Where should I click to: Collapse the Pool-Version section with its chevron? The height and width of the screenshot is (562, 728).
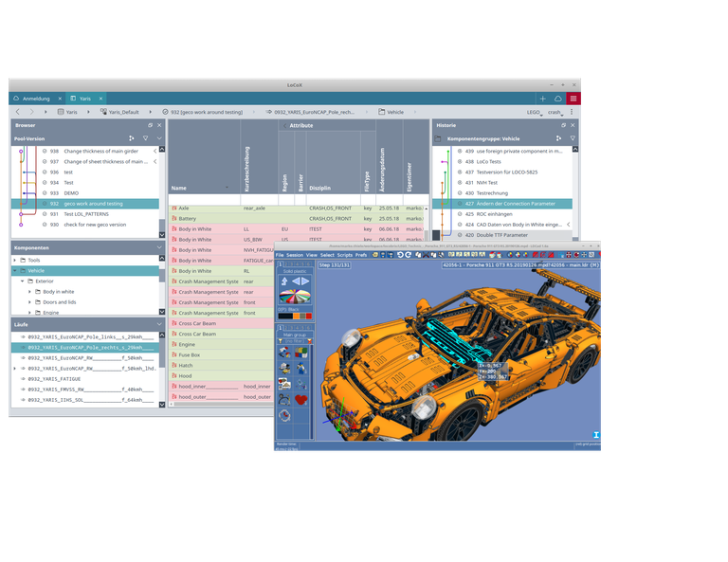click(159, 138)
